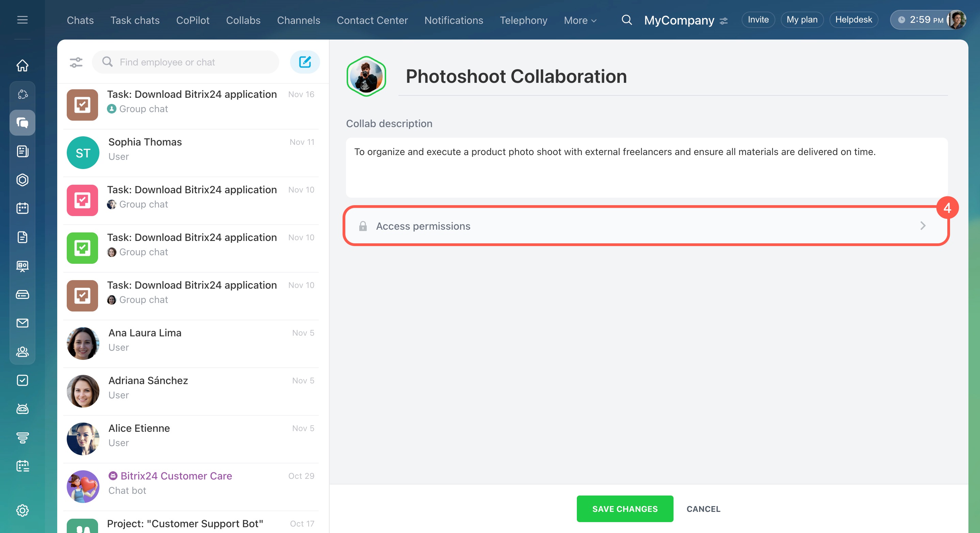Open the Settings gear in the sidebar
This screenshot has width=980, height=533.
[22, 510]
